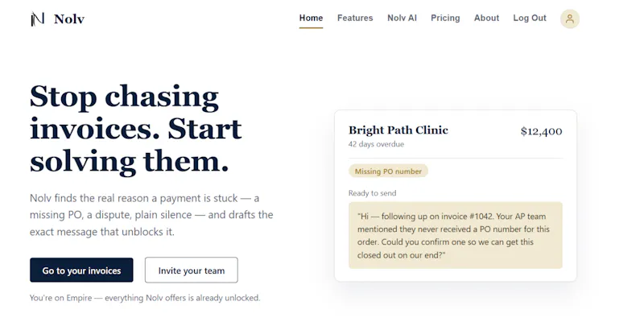Click the Empire plan notice text
Image resolution: width=644 pixels, height=322 pixels.
pos(145,298)
